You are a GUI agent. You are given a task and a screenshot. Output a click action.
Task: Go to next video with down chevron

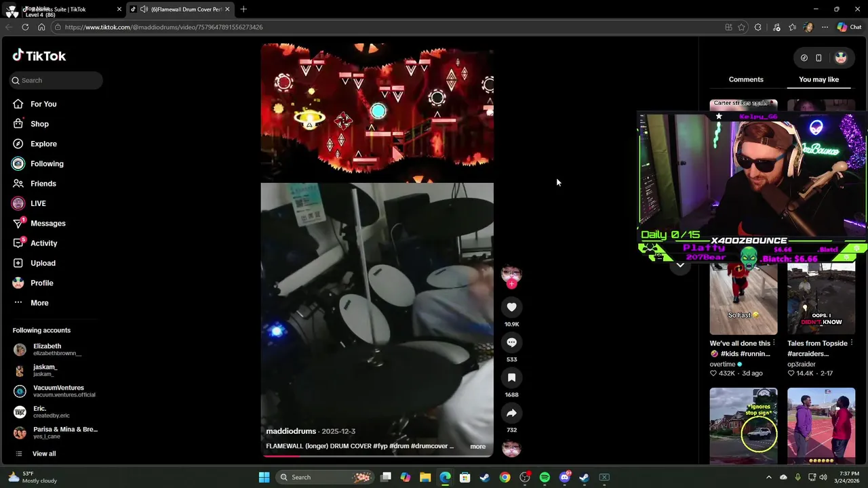point(680,265)
